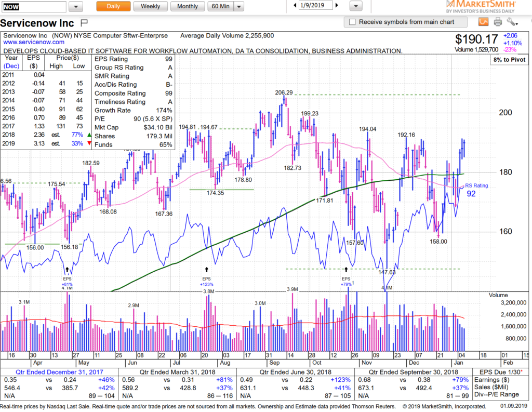Click the +1.10% percent change value
This screenshot has width=532, height=412.
(x=512, y=43)
